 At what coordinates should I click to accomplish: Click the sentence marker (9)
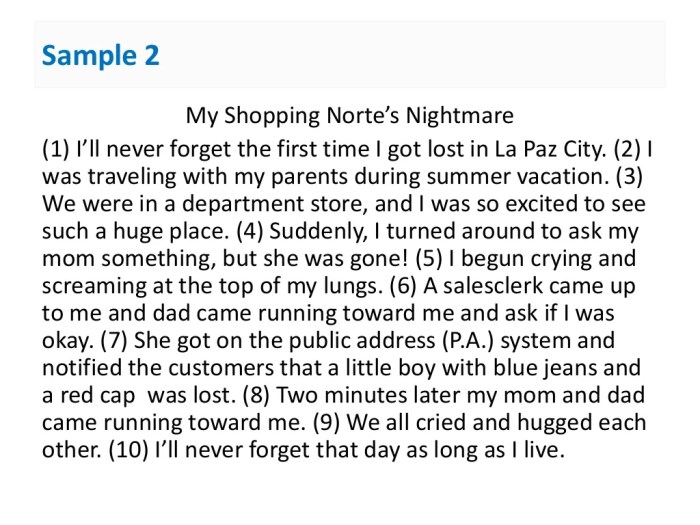pyautogui.click(x=328, y=421)
